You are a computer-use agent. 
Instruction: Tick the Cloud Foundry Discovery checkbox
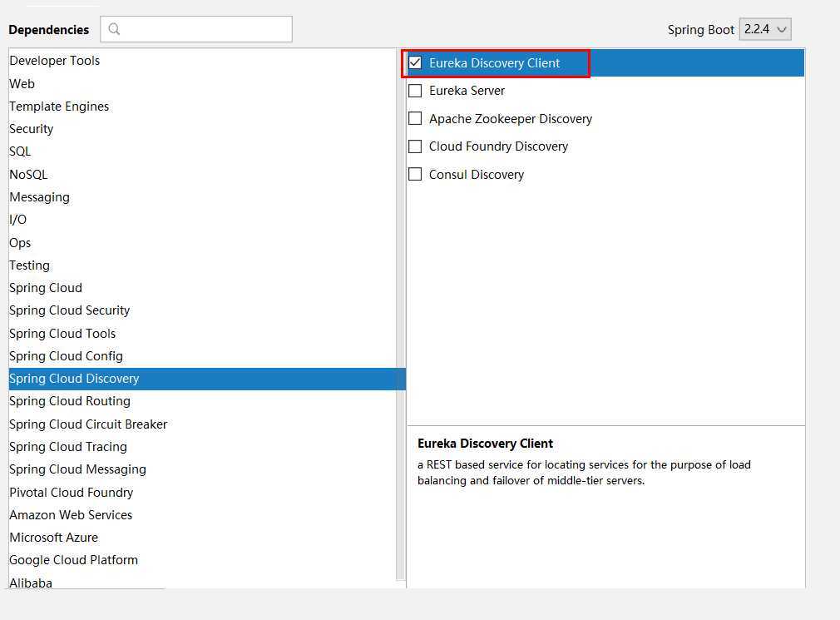tap(415, 146)
